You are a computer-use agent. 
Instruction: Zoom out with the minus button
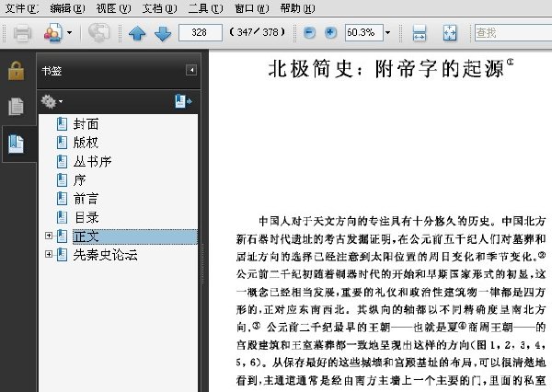click(x=309, y=32)
